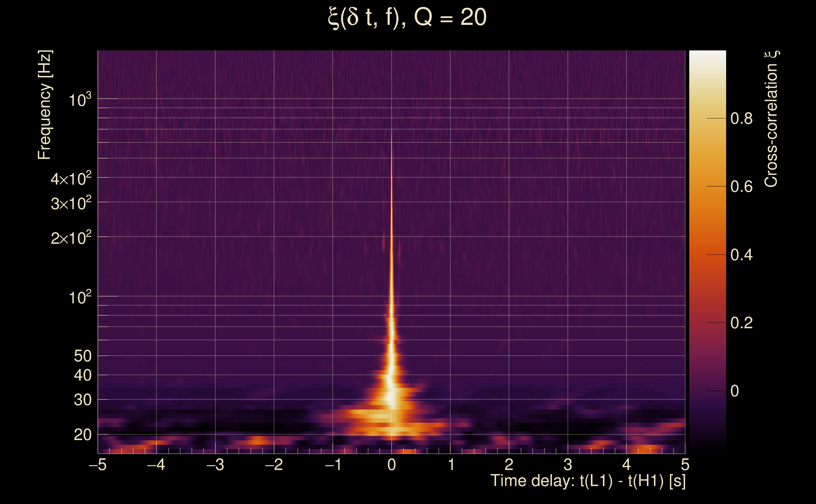The height and width of the screenshot is (504, 816).
Task: Click the 0.2 colorbar tick label
Action: point(741,323)
